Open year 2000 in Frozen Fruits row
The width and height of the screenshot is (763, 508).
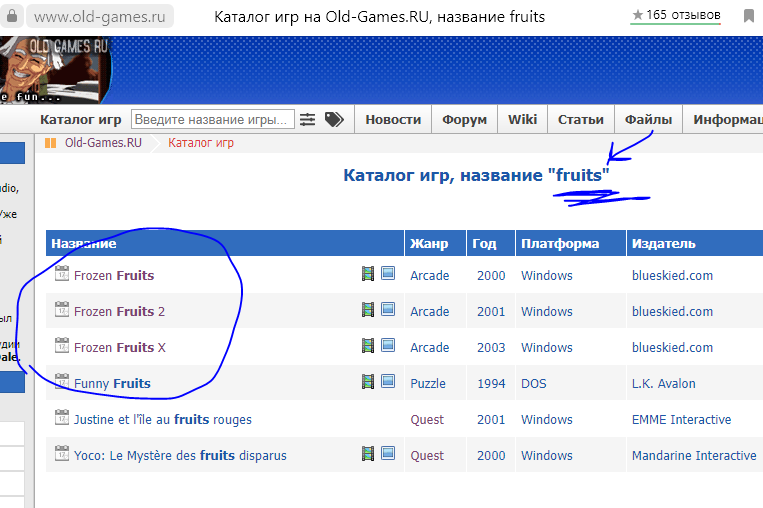491,275
